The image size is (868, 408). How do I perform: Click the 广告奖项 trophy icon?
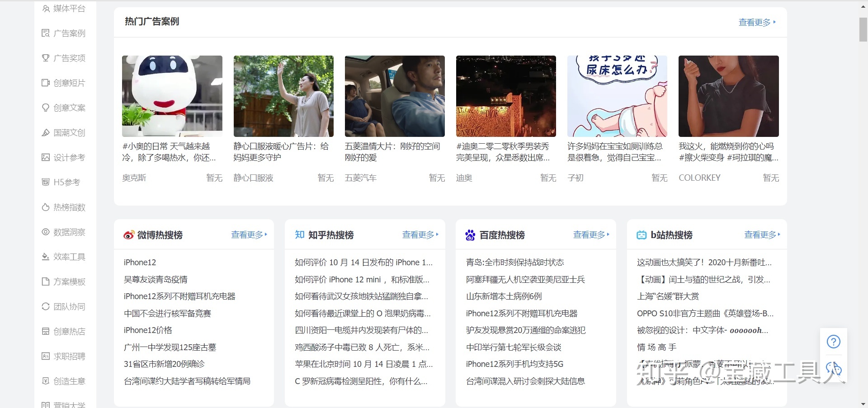[45, 58]
